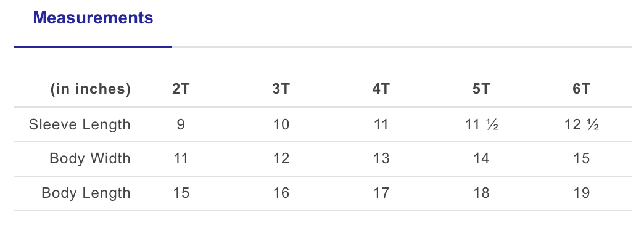This screenshot has width=644, height=228.
Task: Click the (in inches) header label
Action: coord(90,89)
